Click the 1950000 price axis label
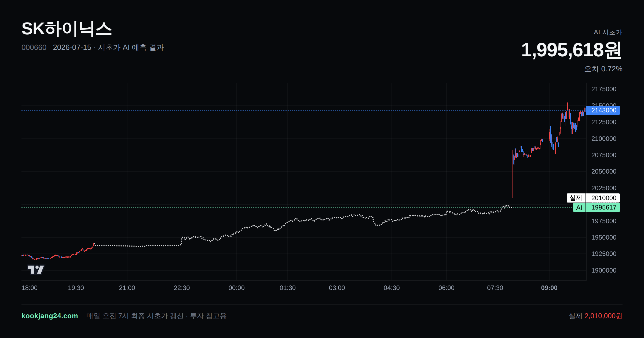 (x=604, y=237)
